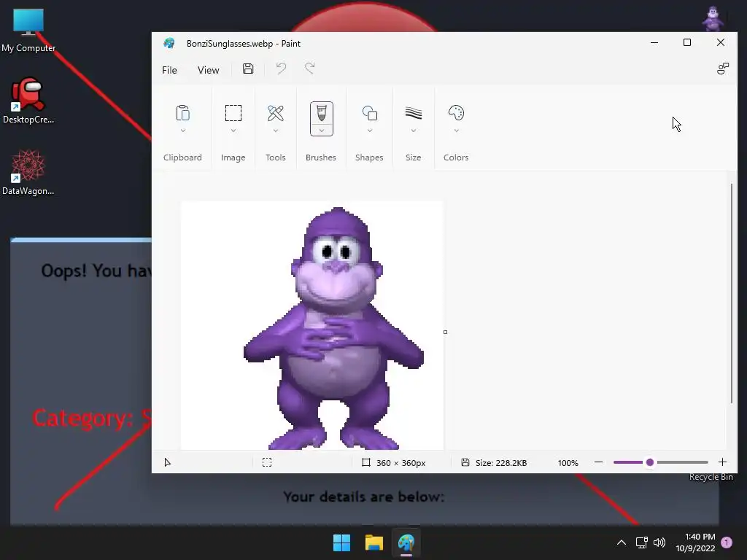Open the notification badge in taskbar
Screen dimensions: 747x560
(727, 542)
